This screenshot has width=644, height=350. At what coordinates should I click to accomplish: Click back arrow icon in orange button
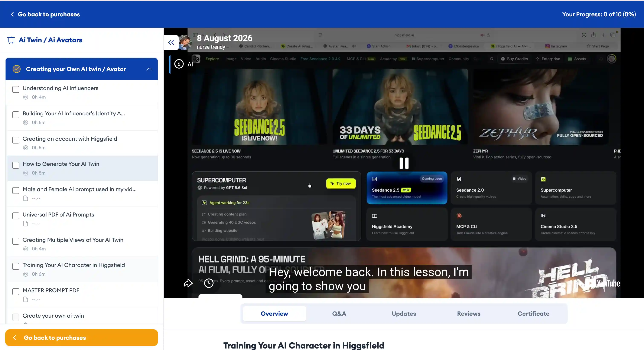point(15,338)
